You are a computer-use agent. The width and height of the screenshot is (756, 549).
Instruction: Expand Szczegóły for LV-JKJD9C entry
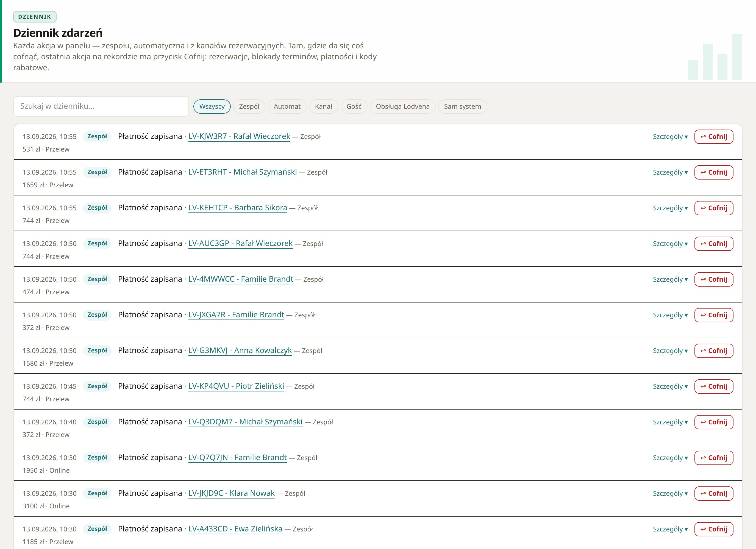(x=670, y=493)
